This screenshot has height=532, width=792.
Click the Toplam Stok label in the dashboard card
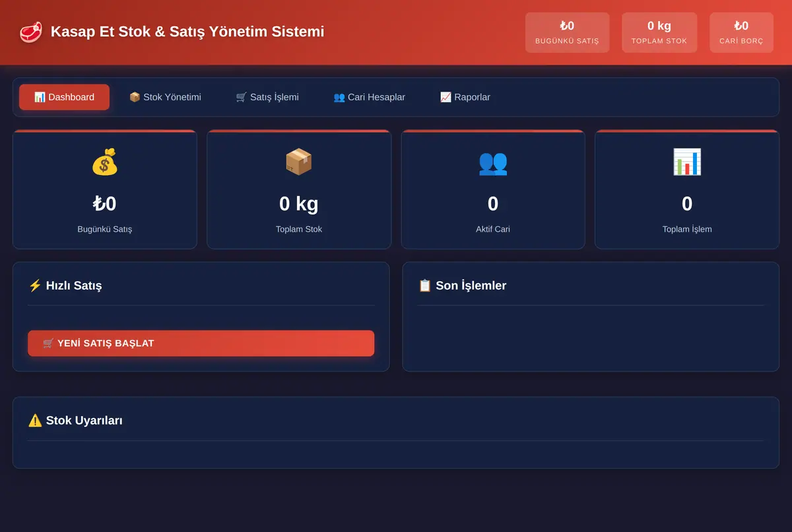click(x=299, y=229)
